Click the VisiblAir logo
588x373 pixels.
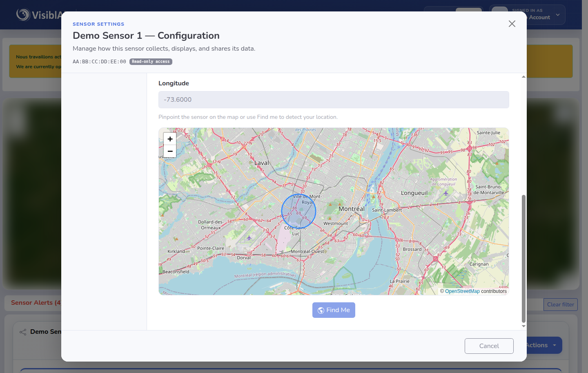[40, 15]
